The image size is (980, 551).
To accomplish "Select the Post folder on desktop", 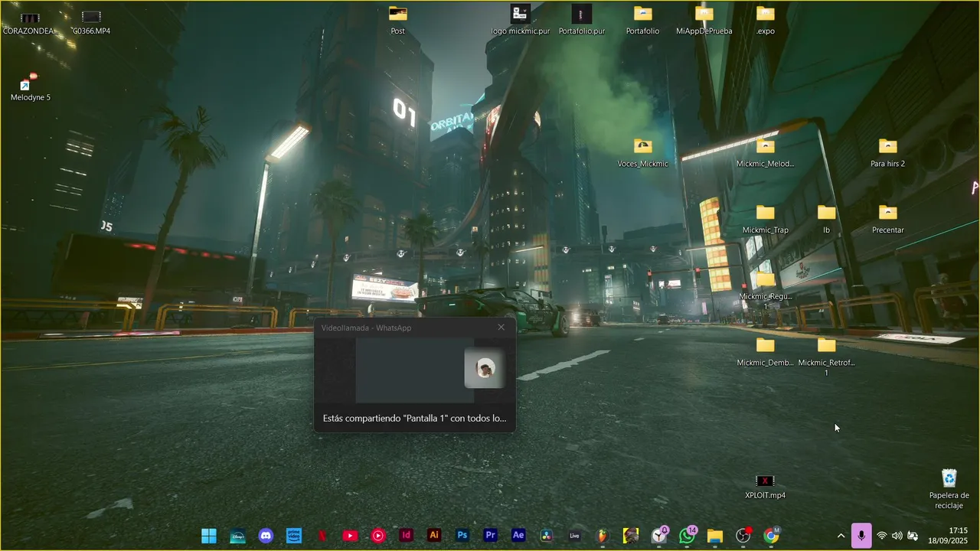I will pyautogui.click(x=397, y=21).
